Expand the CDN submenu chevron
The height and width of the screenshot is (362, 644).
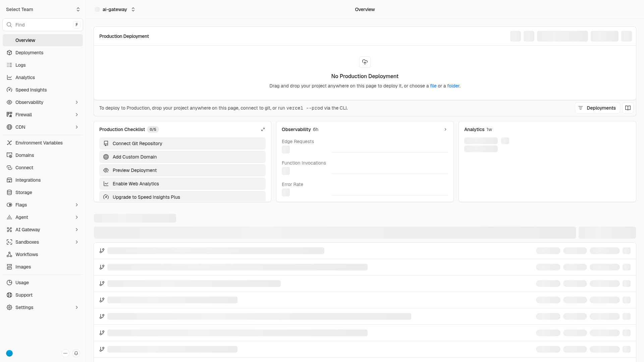[77, 127]
